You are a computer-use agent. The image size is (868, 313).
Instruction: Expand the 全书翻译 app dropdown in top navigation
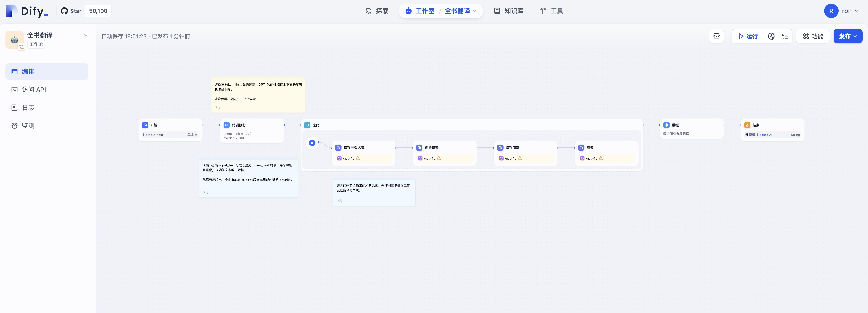pyautogui.click(x=460, y=11)
